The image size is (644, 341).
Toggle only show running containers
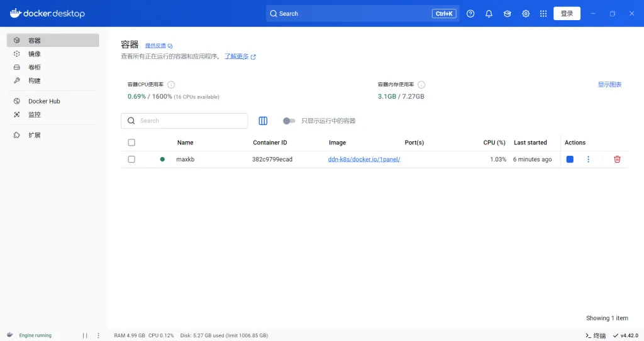289,121
